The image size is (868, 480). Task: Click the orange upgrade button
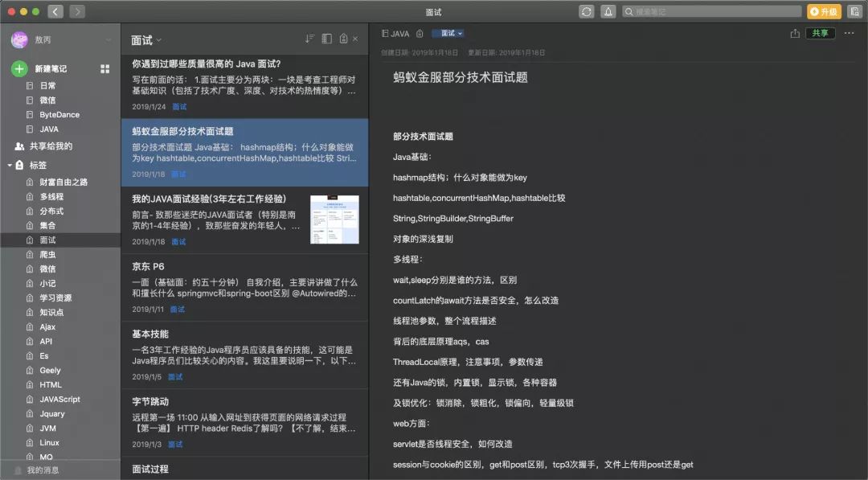click(825, 11)
